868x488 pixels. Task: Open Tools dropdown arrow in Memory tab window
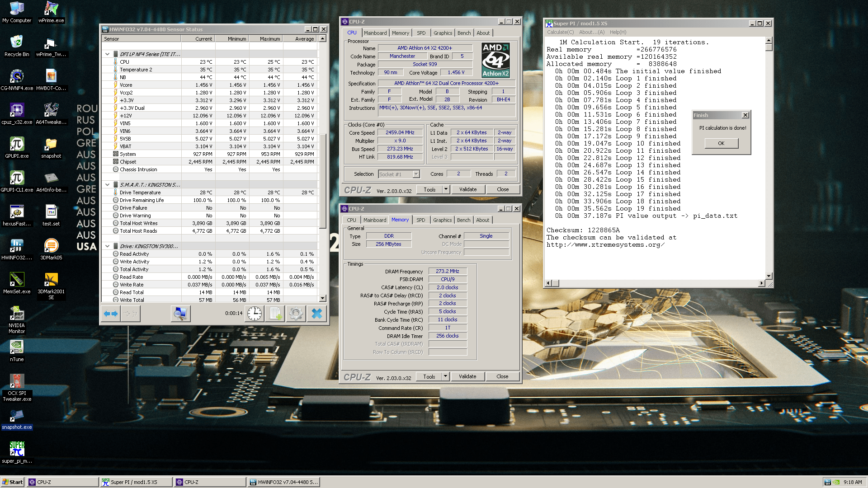pyautogui.click(x=445, y=376)
